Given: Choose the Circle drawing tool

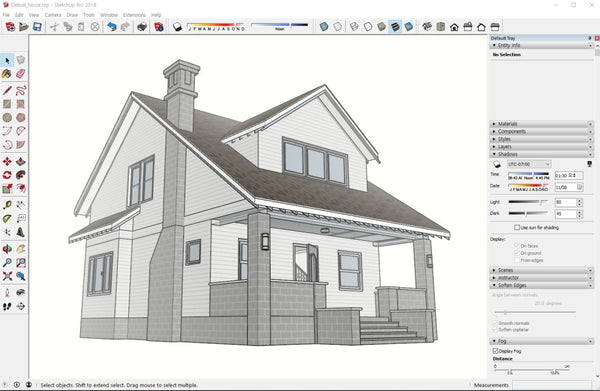Looking at the screenshot, I should (x=7, y=117).
